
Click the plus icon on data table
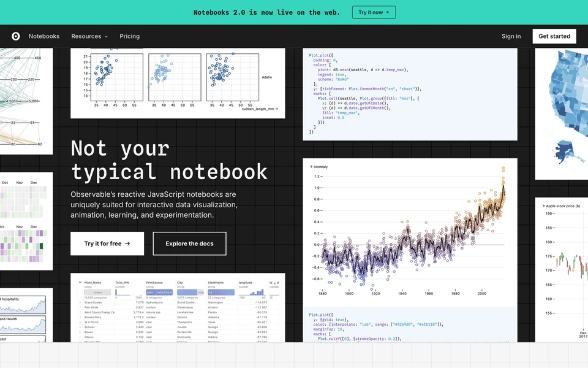(275, 283)
